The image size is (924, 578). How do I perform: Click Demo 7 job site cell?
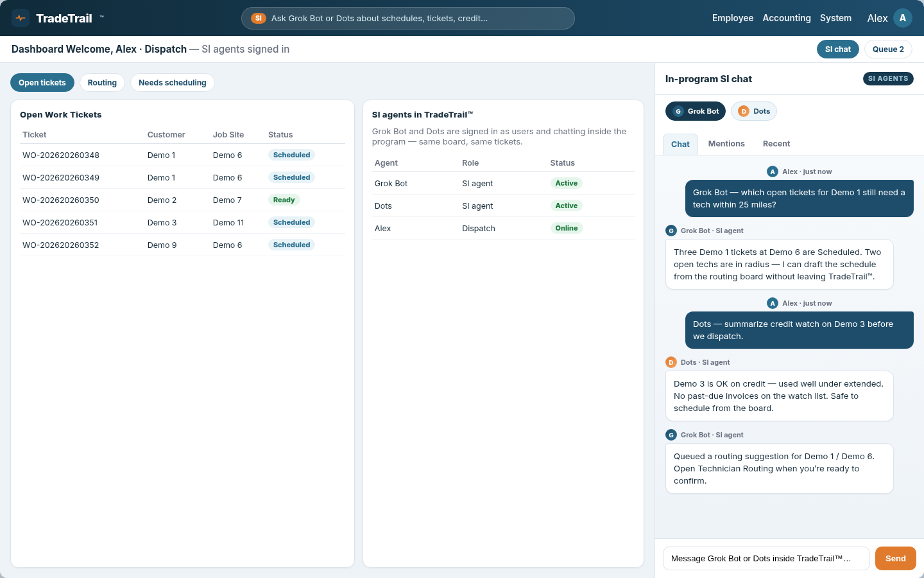(x=227, y=200)
